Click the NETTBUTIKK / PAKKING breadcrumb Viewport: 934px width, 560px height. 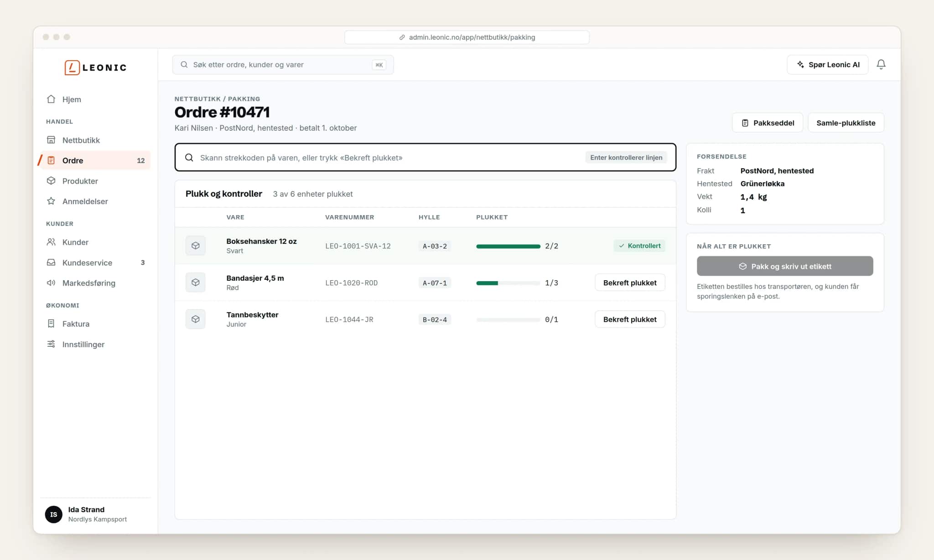click(x=217, y=99)
